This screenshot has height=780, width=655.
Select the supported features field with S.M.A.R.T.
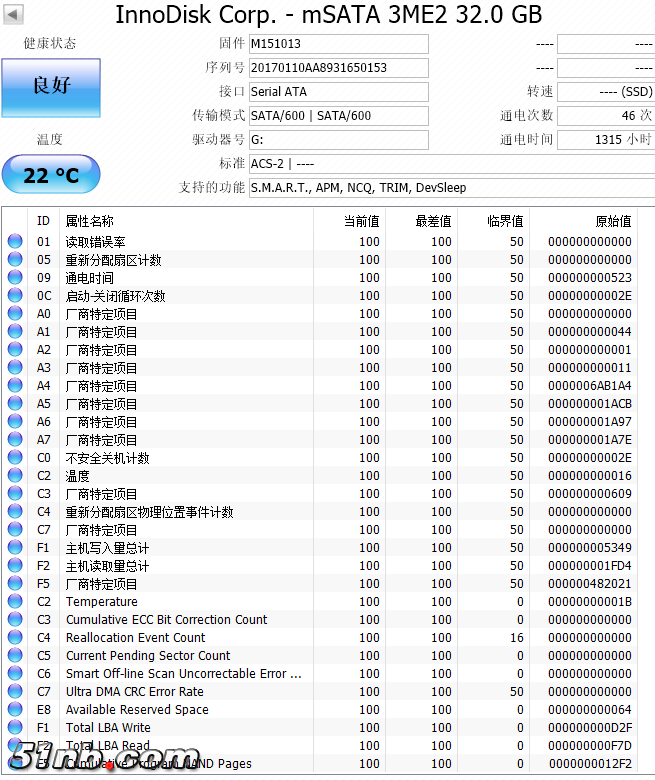click(450, 188)
